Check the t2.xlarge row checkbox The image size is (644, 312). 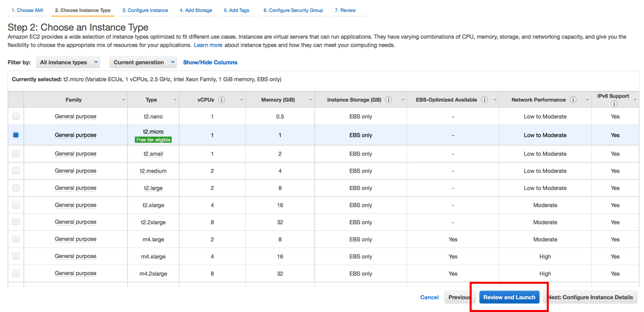point(16,205)
